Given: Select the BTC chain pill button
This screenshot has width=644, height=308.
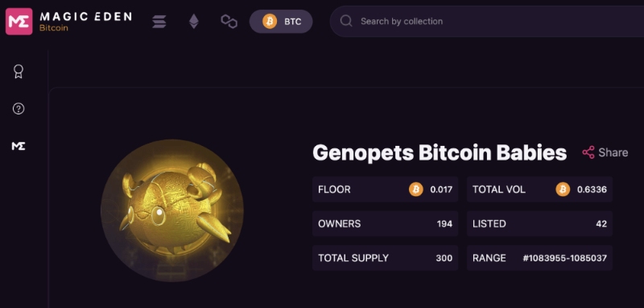Looking at the screenshot, I should click(281, 22).
